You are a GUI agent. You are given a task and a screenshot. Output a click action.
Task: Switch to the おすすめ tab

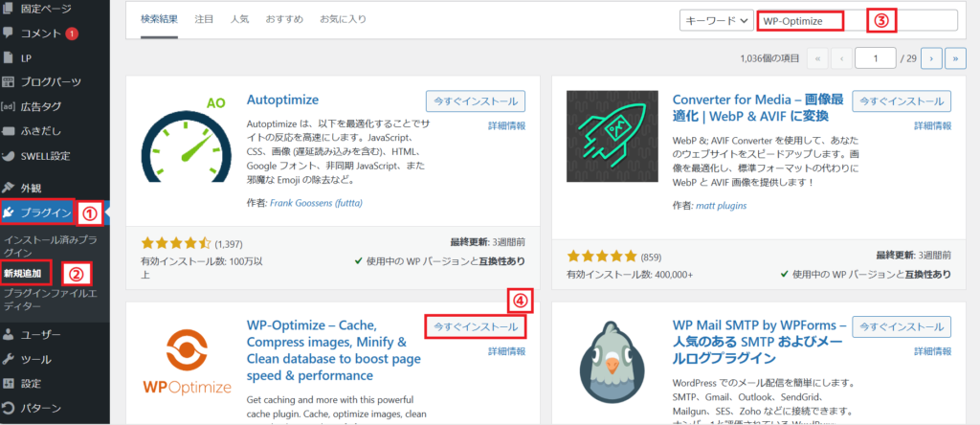(284, 19)
